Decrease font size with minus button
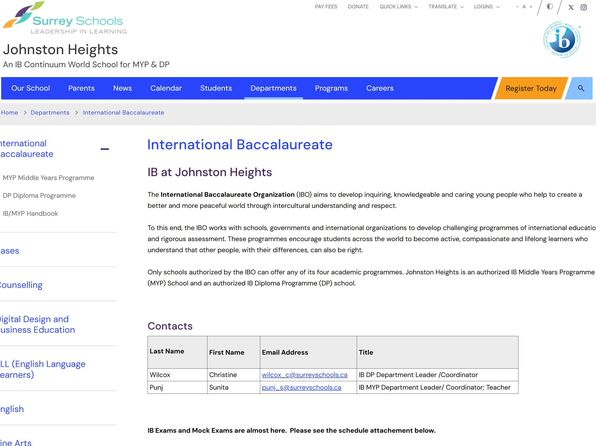 [x=517, y=7]
